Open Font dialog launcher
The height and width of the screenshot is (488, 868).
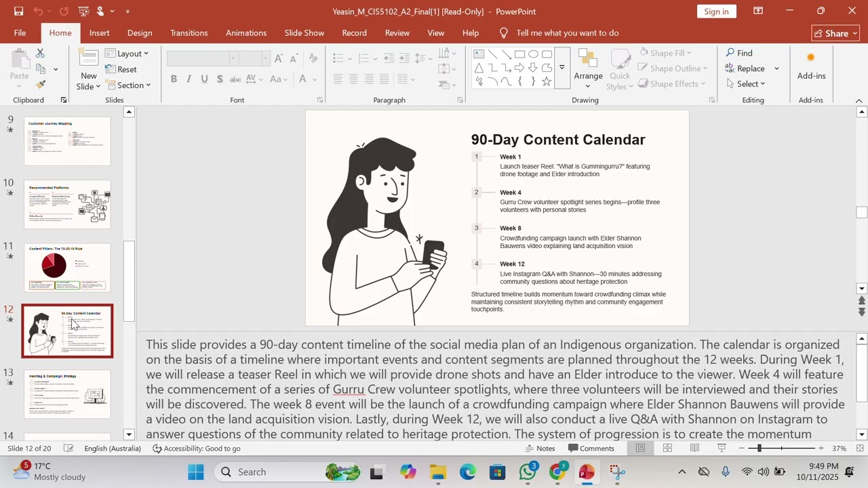click(x=320, y=100)
